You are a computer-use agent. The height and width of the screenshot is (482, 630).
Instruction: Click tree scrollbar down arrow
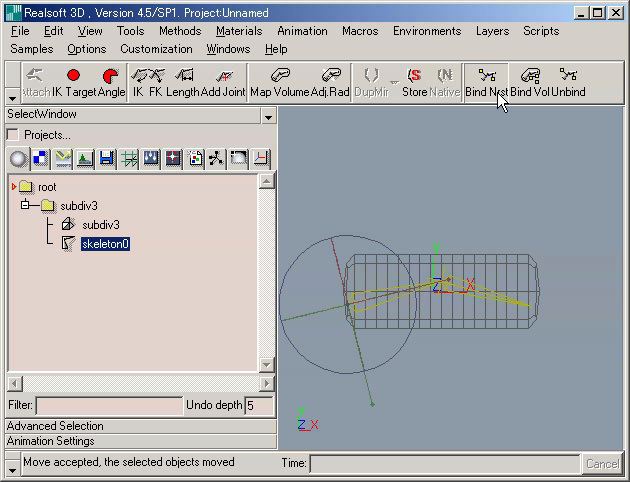[266, 365]
